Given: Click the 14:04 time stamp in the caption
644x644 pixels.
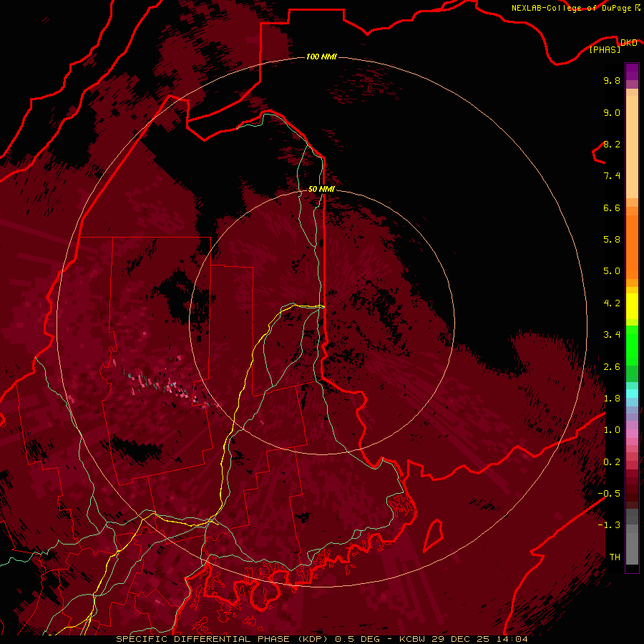Looking at the screenshot, I should 512,639.
